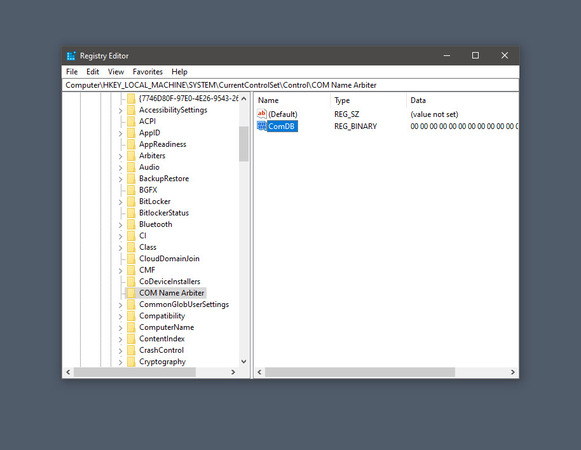Image resolution: width=581 pixels, height=450 pixels.
Task: Click the AppReadiness folder icon
Action: pyautogui.click(x=131, y=144)
